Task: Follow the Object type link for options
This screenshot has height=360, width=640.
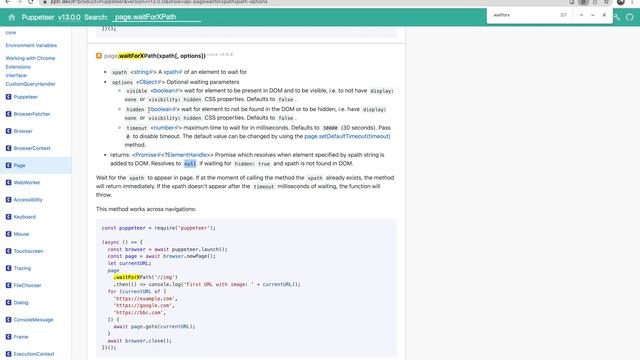Action: 150,82
